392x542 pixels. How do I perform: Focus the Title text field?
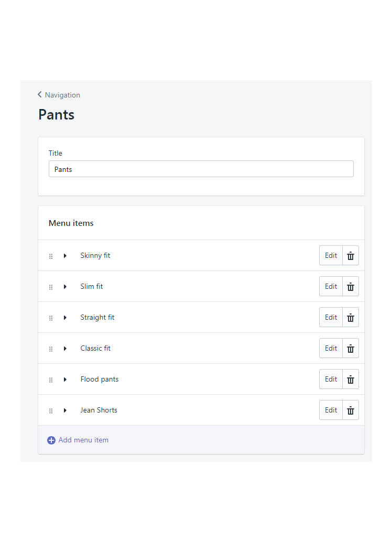coord(201,169)
